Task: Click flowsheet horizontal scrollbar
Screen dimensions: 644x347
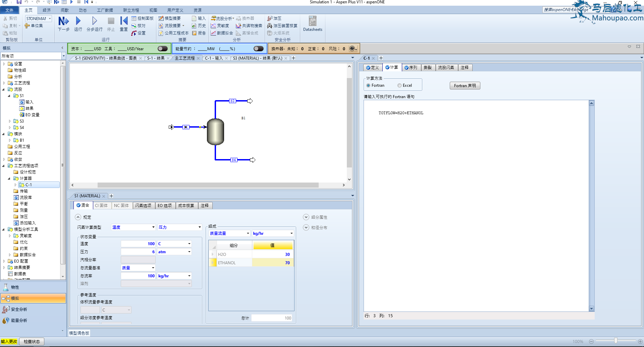Action: coord(208,185)
